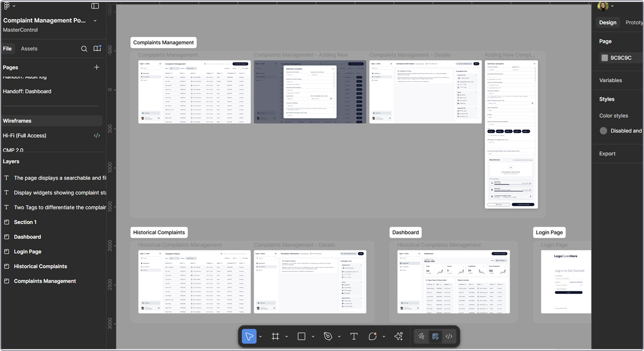Select the Pen tool

click(328, 336)
